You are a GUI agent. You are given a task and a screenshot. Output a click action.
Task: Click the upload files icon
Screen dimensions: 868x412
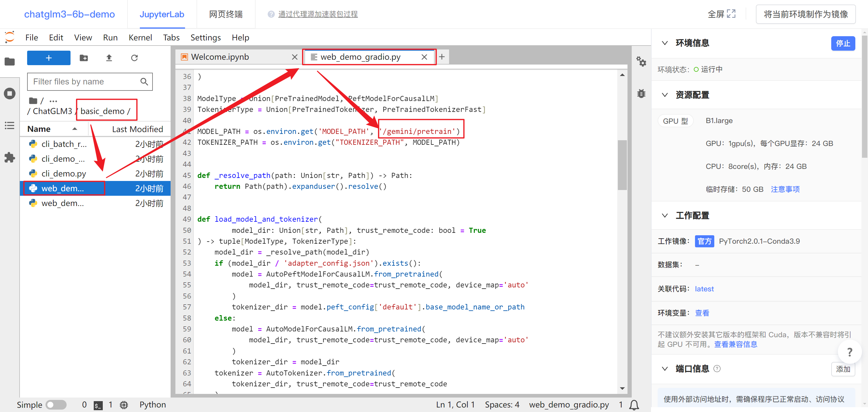point(109,58)
